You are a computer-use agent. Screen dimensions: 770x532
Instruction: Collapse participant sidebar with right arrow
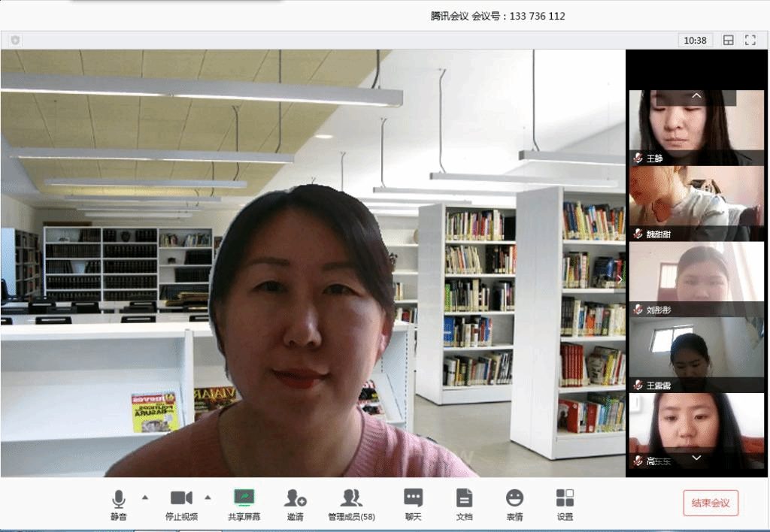tap(620, 278)
